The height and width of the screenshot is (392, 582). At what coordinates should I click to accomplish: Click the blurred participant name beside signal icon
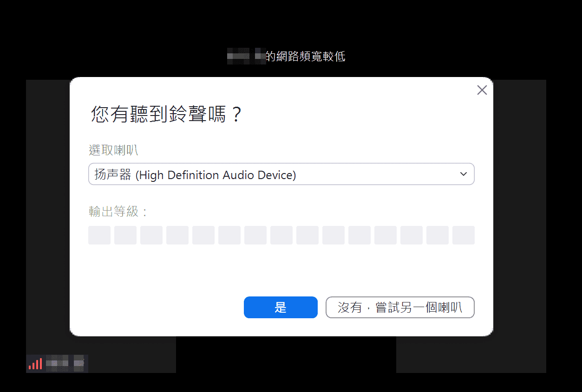[65, 364]
